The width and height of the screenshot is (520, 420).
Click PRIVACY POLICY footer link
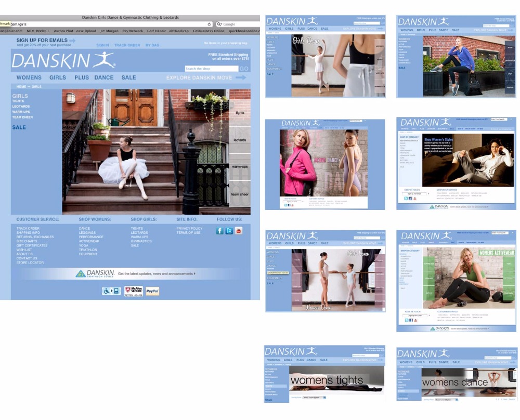pos(189,228)
